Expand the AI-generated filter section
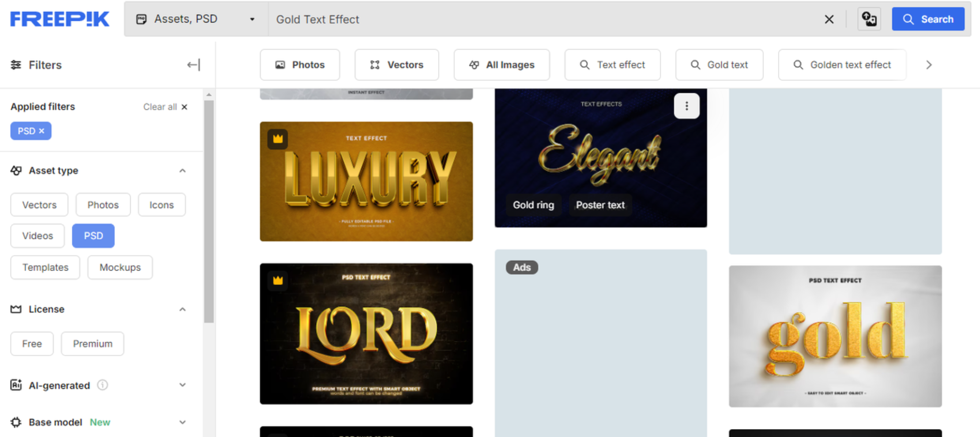 (182, 385)
